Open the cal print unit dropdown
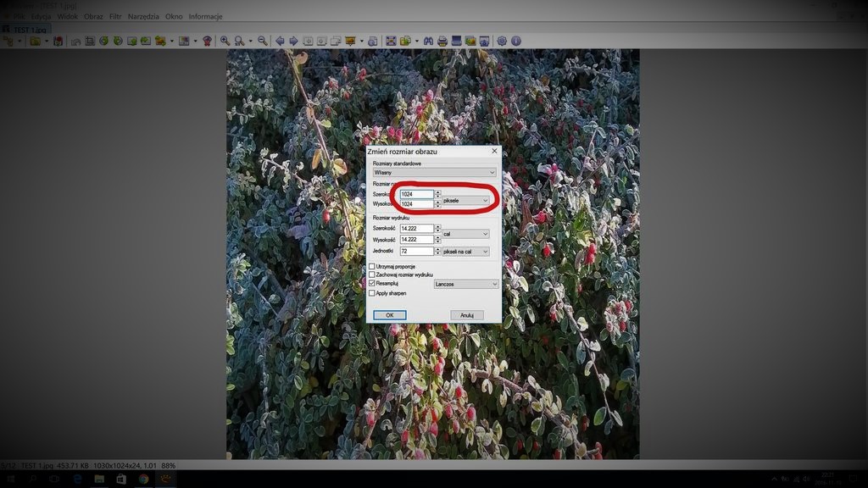Viewport: 868px width, 488px height. [x=465, y=234]
